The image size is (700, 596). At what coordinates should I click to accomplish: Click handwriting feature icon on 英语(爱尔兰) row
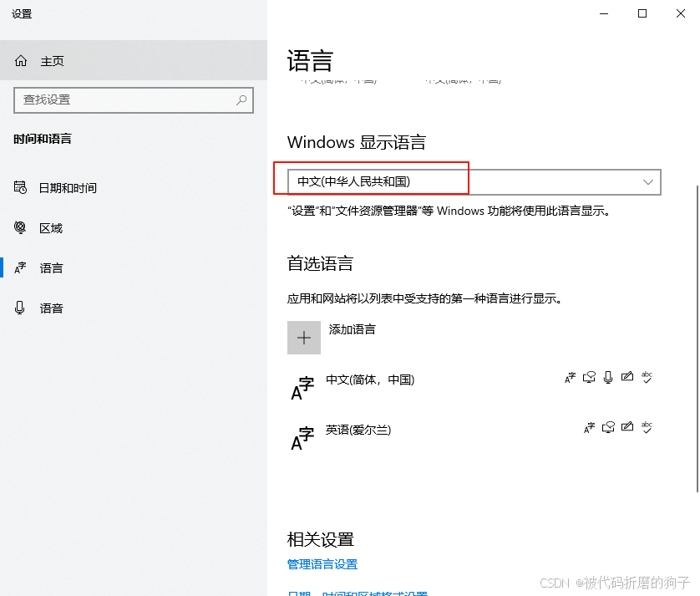coord(627,426)
